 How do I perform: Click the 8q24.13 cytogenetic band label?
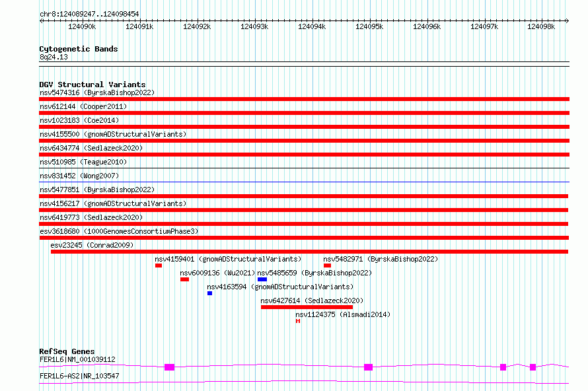tap(54, 57)
